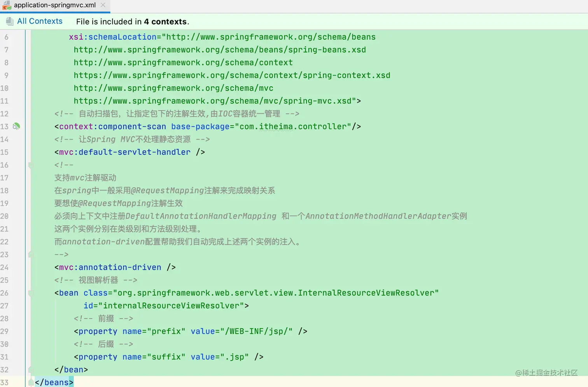
Task: Click the fold marker beside closing beans tag
Action: click(31, 382)
